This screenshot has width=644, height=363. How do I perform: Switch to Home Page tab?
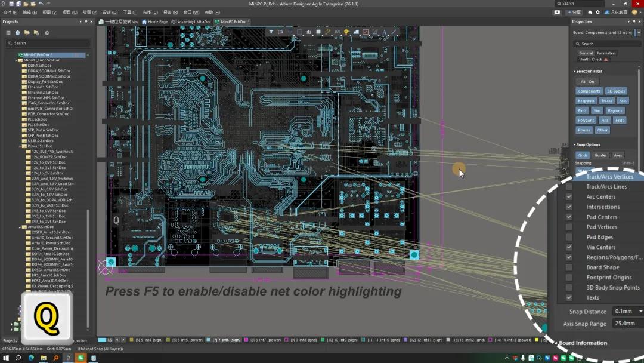click(155, 21)
